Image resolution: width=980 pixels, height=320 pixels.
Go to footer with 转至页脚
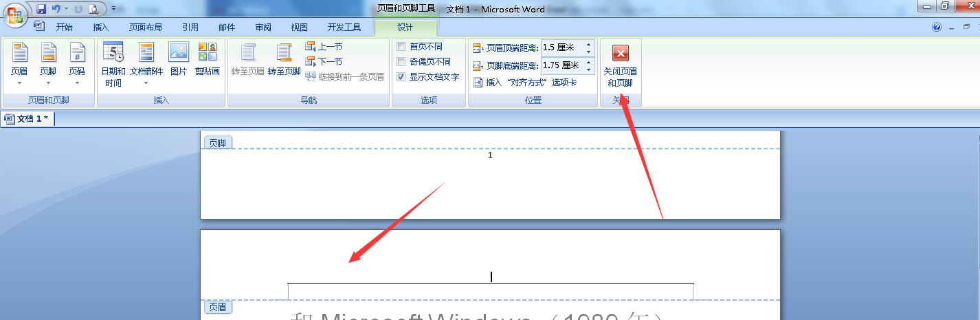point(285,59)
